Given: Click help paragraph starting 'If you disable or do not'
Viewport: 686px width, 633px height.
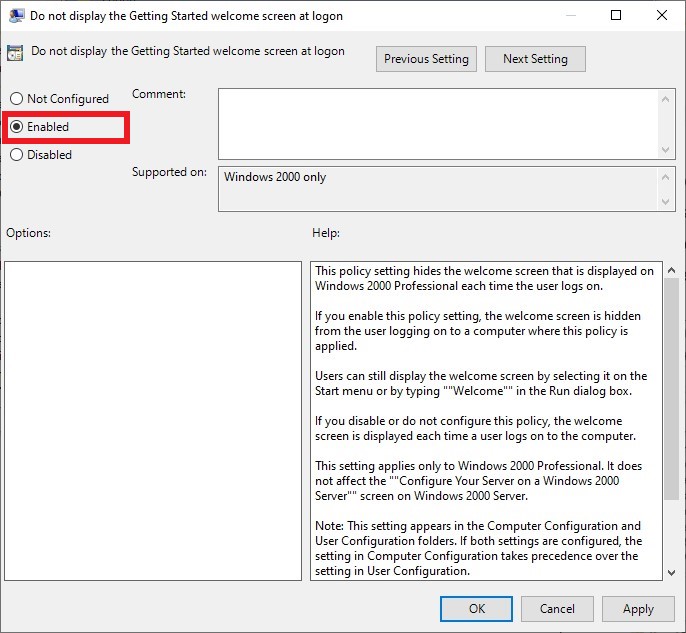Looking at the screenshot, I should click(x=476, y=428).
